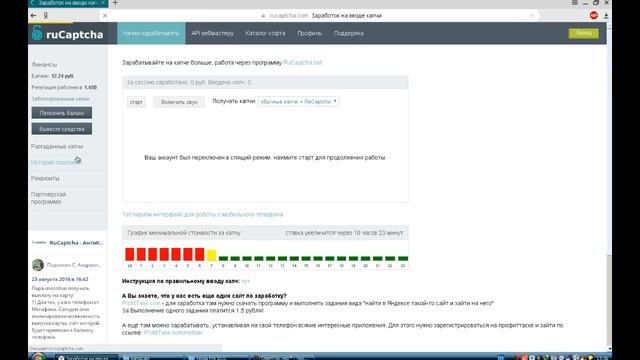Follow the ProfitTask.com link
Screen dimensions: 640x360
coord(141,303)
